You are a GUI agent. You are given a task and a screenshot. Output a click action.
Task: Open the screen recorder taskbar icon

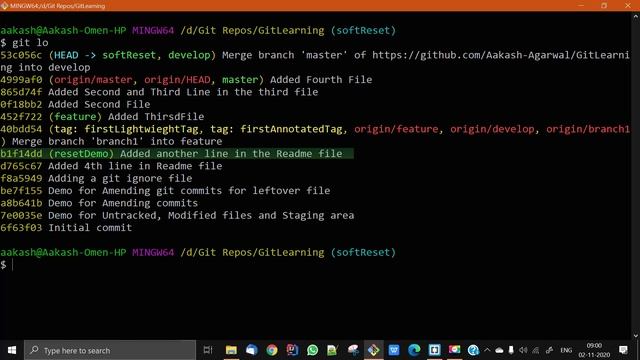[454, 350]
